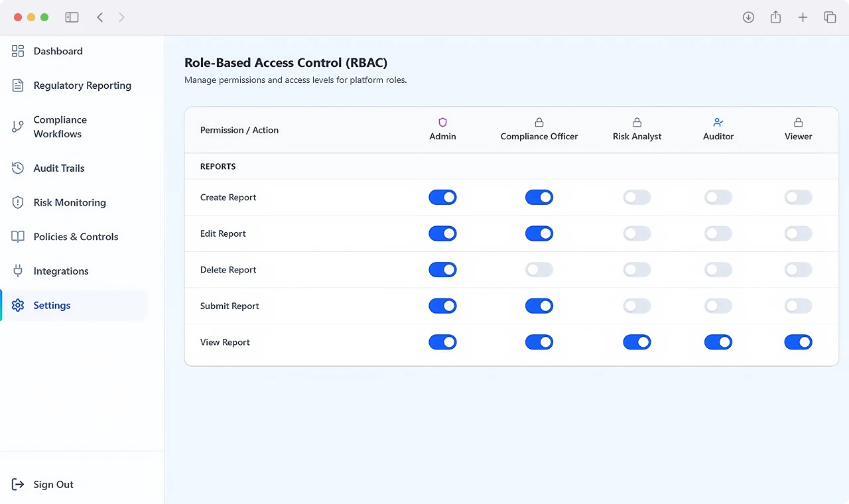Image resolution: width=849 pixels, height=504 pixels.
Task: Click the Sign Out arrow icon
Action: pyautogui.click(x=18, y=485)
